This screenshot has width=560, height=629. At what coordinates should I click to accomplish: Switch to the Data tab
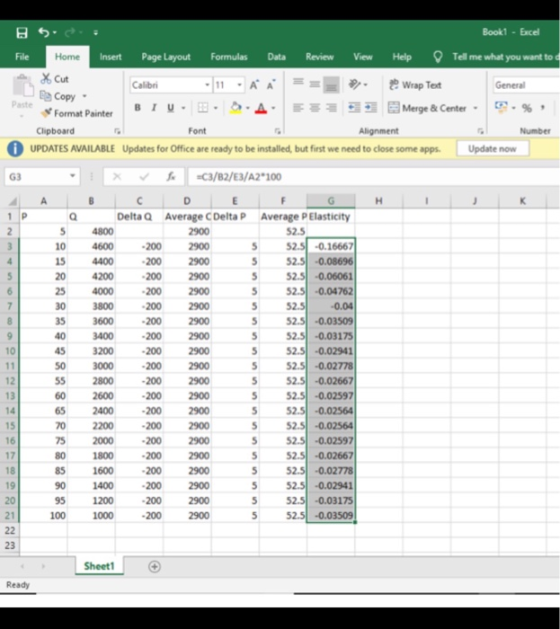[x=276, y=57]
